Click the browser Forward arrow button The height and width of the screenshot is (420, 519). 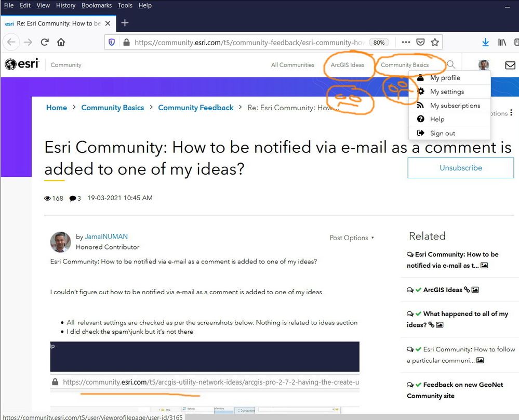[x=28, y=43]
